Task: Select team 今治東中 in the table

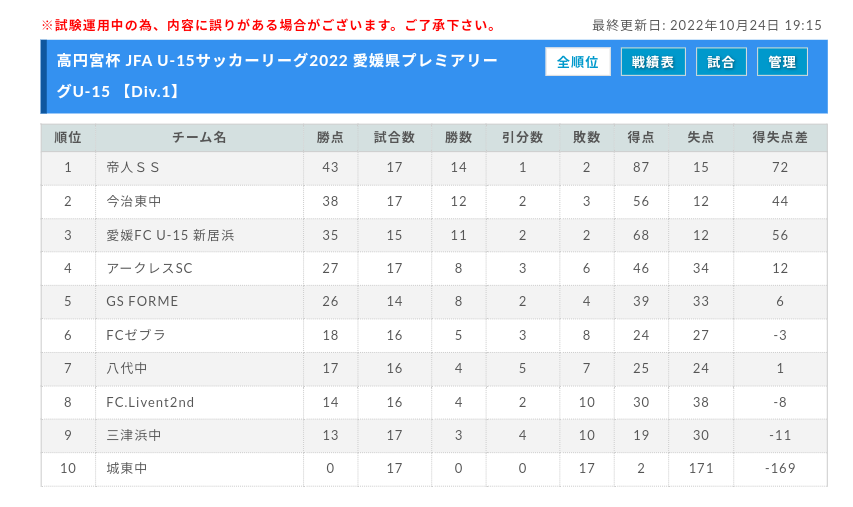Action: [134, 201]
